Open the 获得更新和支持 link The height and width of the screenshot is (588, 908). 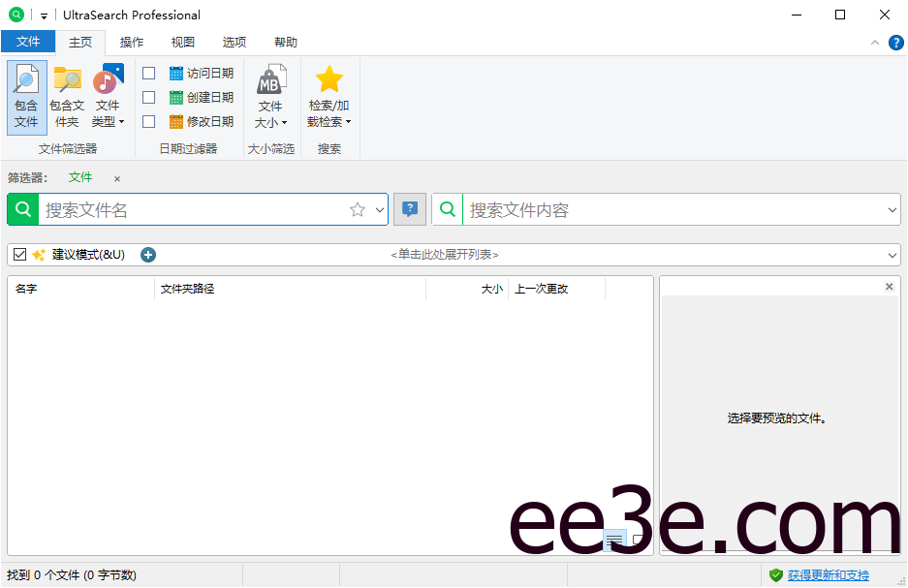(x=830, y=574)
